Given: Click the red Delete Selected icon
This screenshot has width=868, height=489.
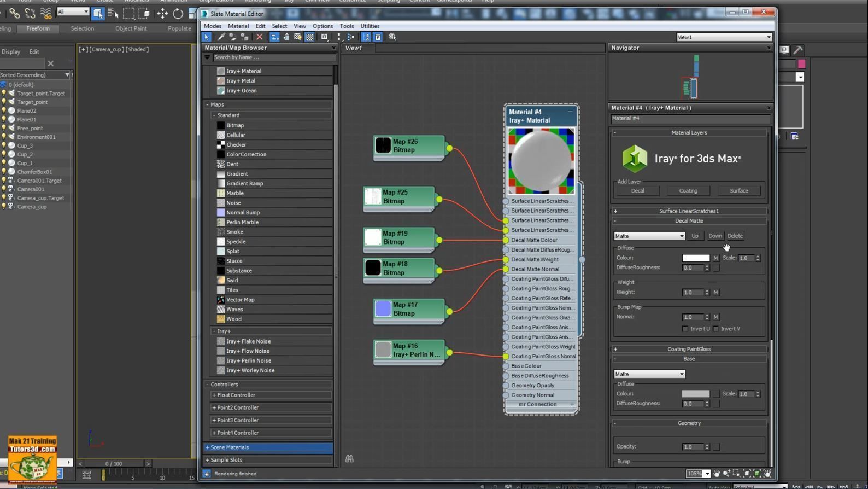Looking at the screenshot, I should pyautogui.click(x=260, y=37).
